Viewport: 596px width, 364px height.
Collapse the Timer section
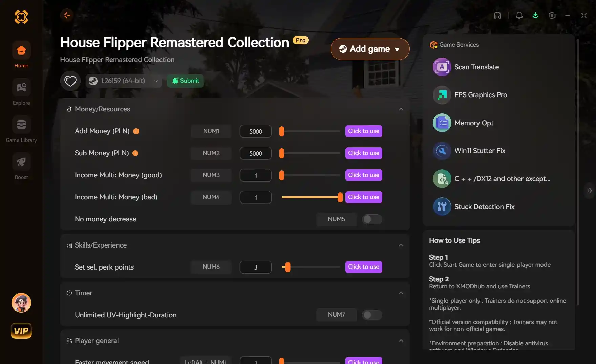pos(401,293)
